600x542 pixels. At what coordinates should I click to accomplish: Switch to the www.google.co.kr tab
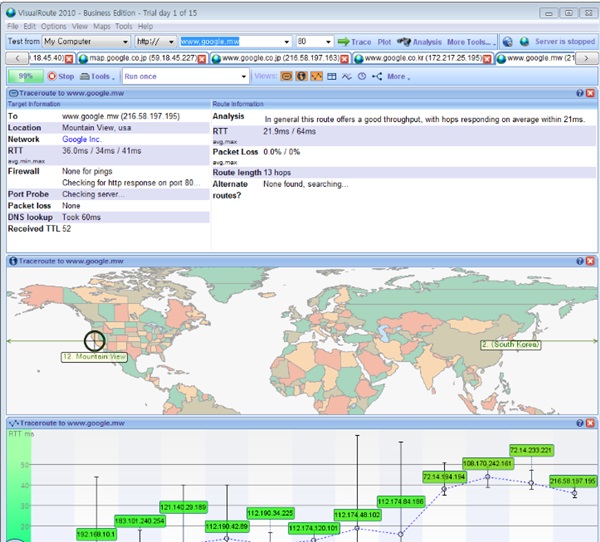point(423,59)
